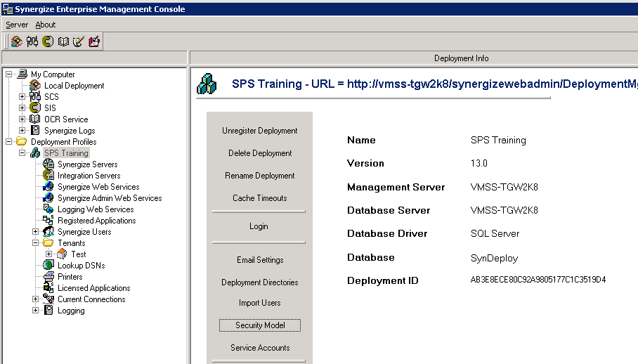Screen dimensions: 638x364
Task: Click the Current Connections icon
Action: 48,299
